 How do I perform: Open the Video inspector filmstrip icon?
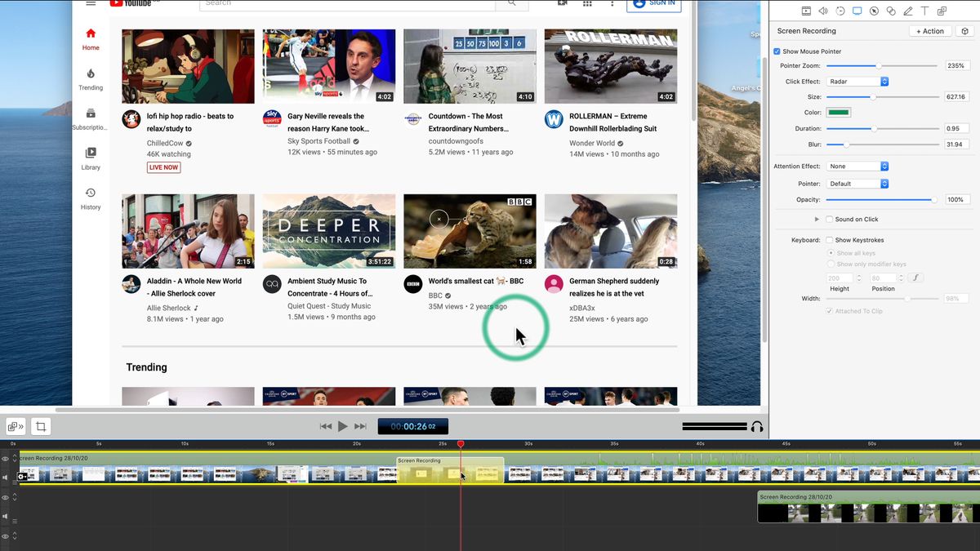[x=807, y=11]
